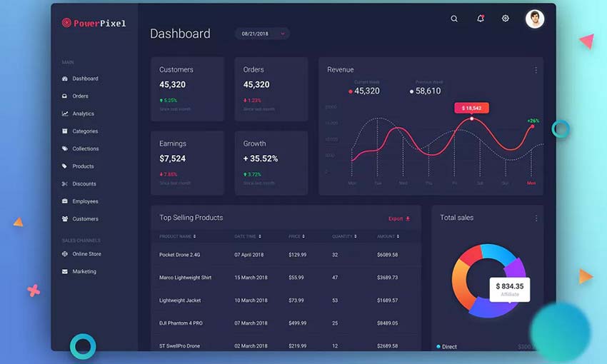
Task: Click the Export button
Action: (398, 218)
